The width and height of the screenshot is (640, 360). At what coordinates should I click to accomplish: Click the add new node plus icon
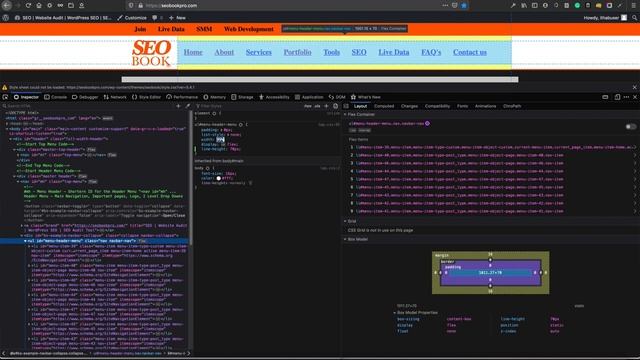(x=178, y=106)
